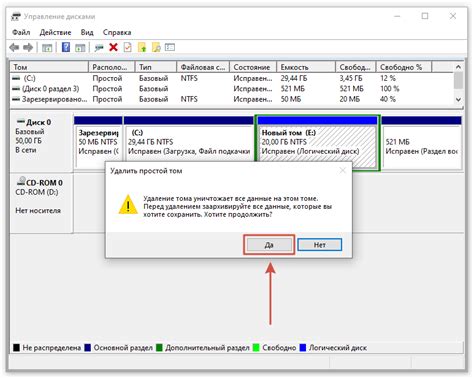This screenshot has height=379, width=474.
Task: Confirm deletion with the Да button
Action: tap(269, 245)
